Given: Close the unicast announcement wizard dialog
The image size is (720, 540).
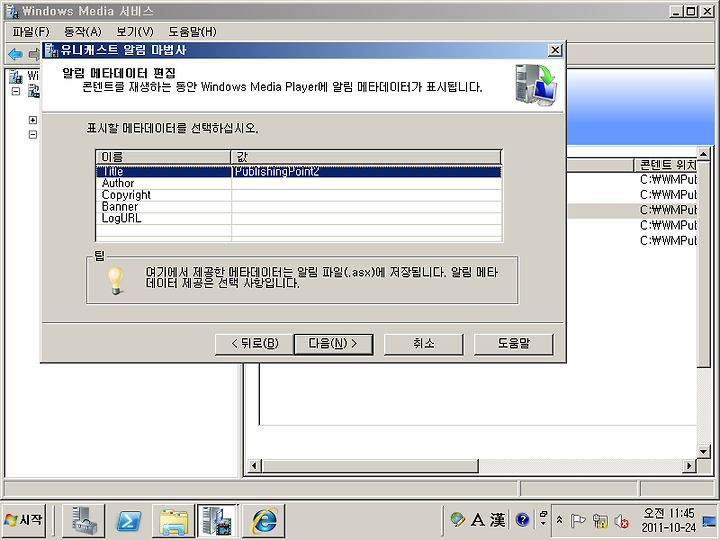Looking at the screenshot, I should point(555,50).
